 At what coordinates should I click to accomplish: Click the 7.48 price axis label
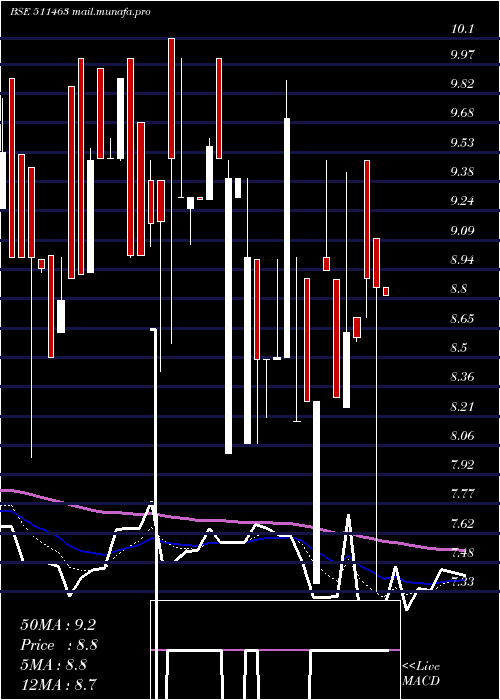(x=463, y=553)
